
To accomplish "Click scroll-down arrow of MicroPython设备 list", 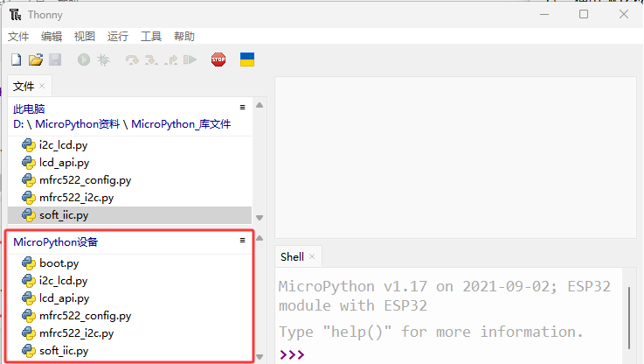I will pyautogui.click(x=260, y=357).
